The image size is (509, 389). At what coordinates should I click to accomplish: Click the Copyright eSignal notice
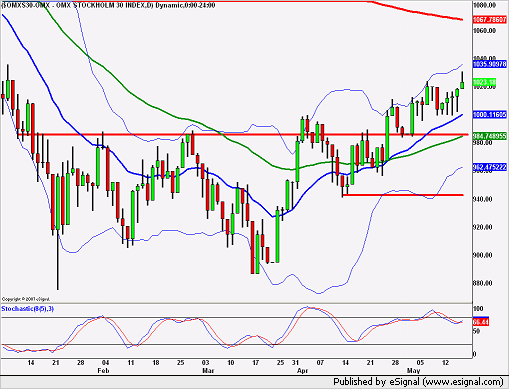tap(26, 299)
